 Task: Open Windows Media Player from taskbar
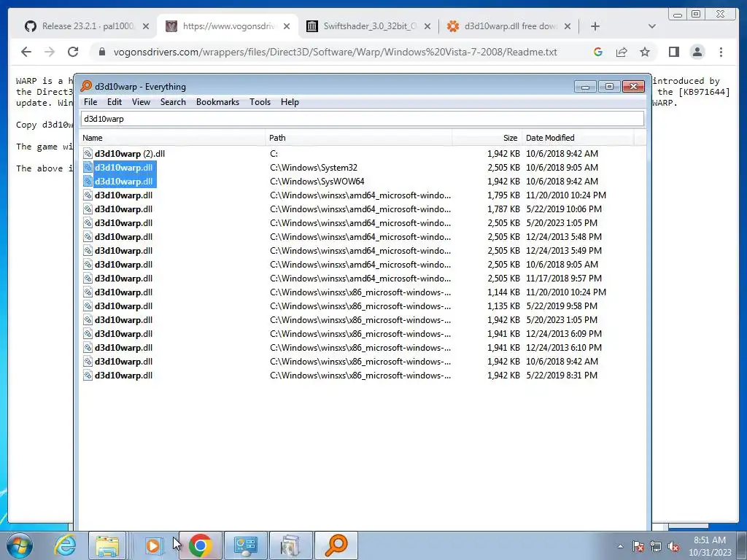click(153, 545)
